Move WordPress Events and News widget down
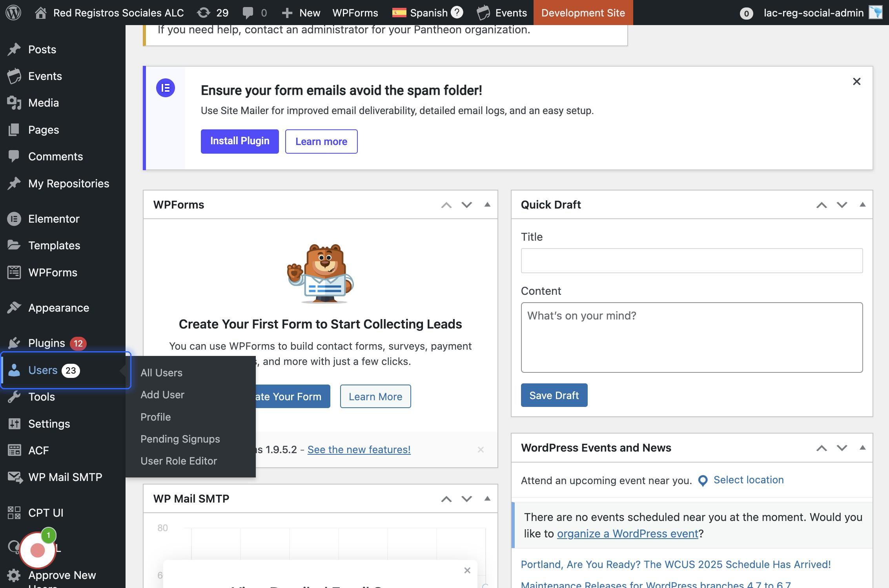The image size is (889, 588). click(x=842, y=448)
